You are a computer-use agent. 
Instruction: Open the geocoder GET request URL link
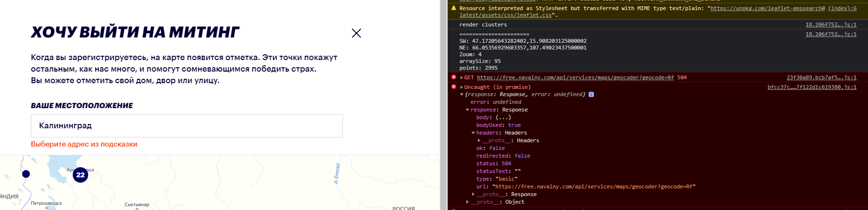pyautogui.click(x=575, y=77)
